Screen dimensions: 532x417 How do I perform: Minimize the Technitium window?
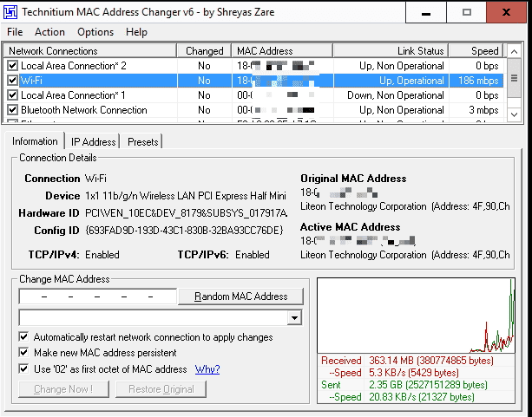point(426,12)
